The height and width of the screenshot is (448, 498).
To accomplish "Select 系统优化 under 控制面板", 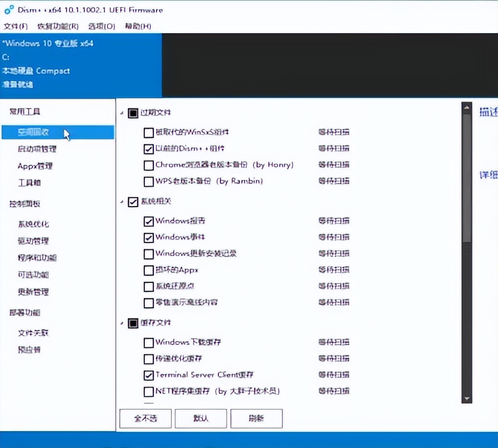I will pyautogui.click(x=32, y=224).
